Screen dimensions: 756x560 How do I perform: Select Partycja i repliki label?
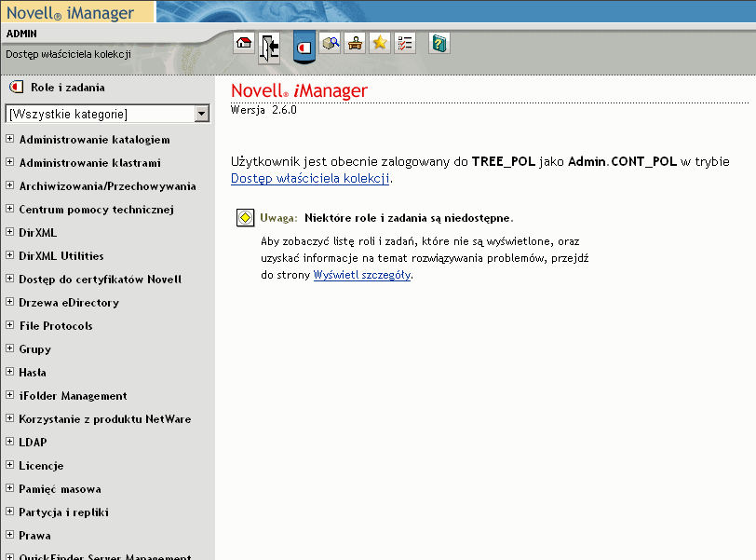click(63, 512)
